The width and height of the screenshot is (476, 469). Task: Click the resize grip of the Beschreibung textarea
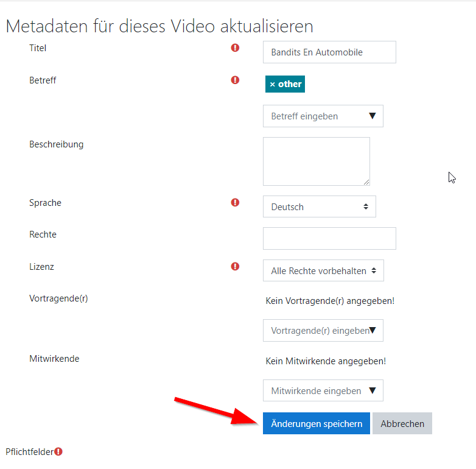coord(366,182)
